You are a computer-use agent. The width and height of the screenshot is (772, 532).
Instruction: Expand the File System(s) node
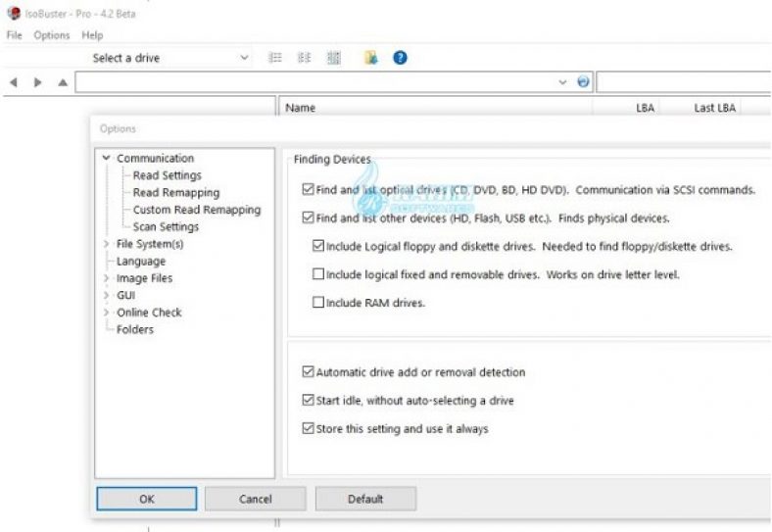pos(106,244)
